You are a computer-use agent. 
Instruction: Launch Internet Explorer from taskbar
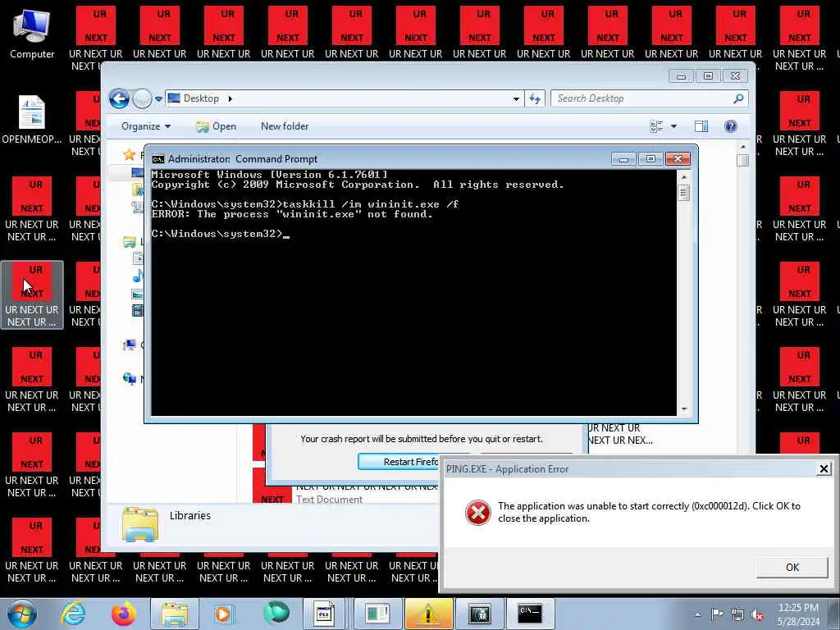(x=73, y=614)
